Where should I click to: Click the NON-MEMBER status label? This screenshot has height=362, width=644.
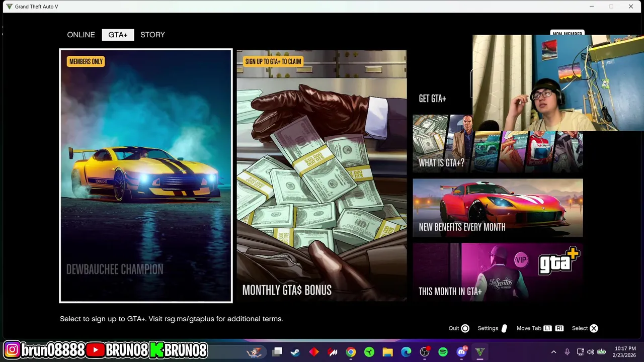(x=567, y=34)
